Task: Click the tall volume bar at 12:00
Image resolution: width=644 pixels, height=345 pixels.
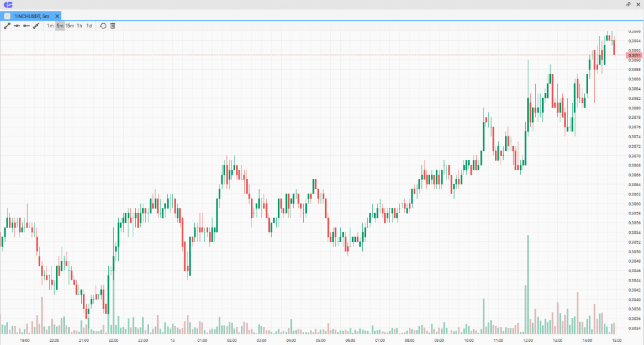Action: click(x=528, y=285)
